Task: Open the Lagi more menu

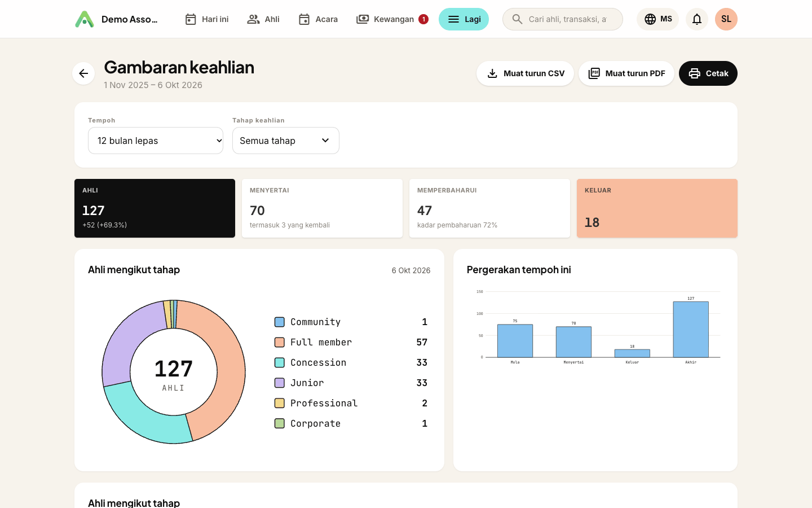Action: 464,19
